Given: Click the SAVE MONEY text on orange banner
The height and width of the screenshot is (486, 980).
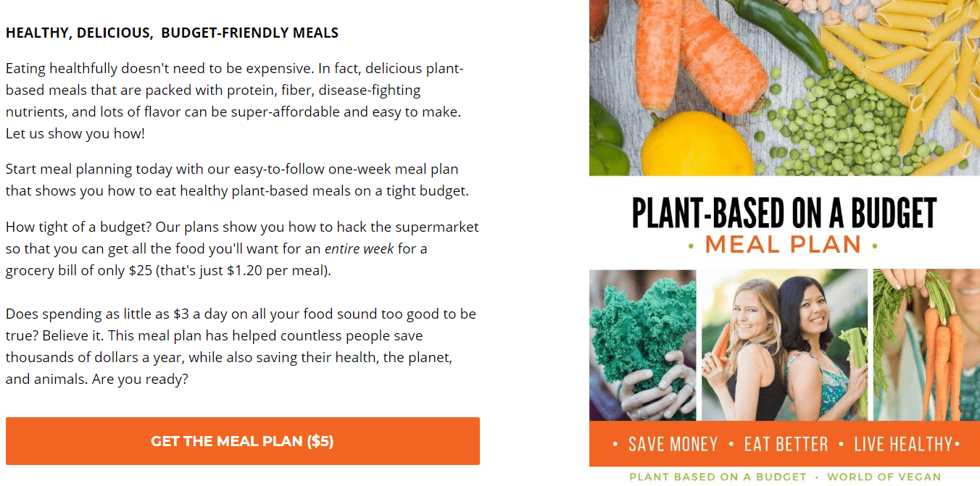Looking at the screenshot, I should 673,444.
